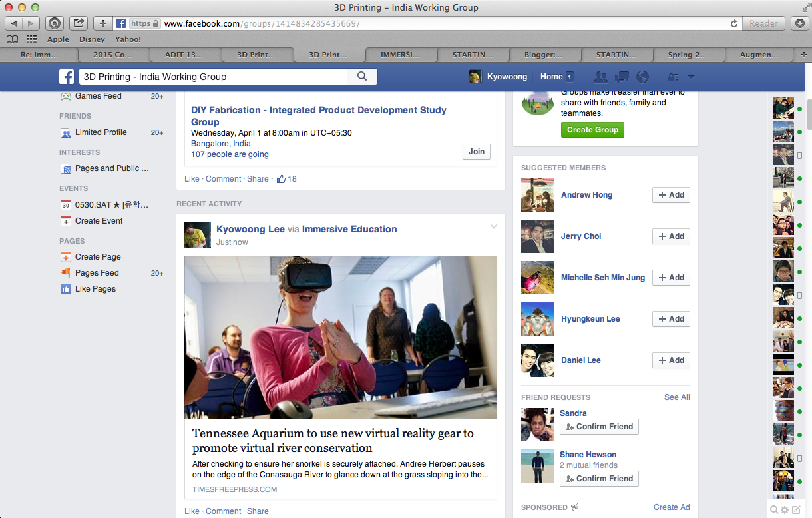Image resolution: width=812 pixels, height=518 pixels.
Task: Open the Apple bookmark
Action: pos(58,39)
